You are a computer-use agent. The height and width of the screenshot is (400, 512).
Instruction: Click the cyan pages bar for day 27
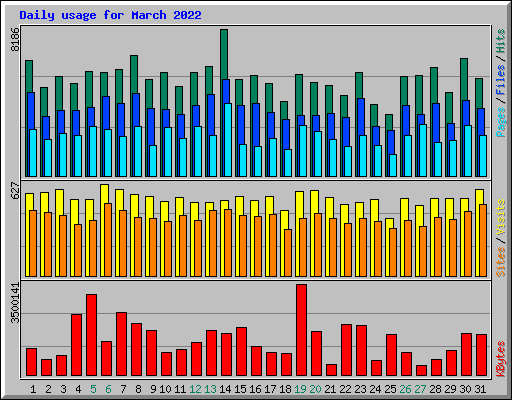point(423,150)
